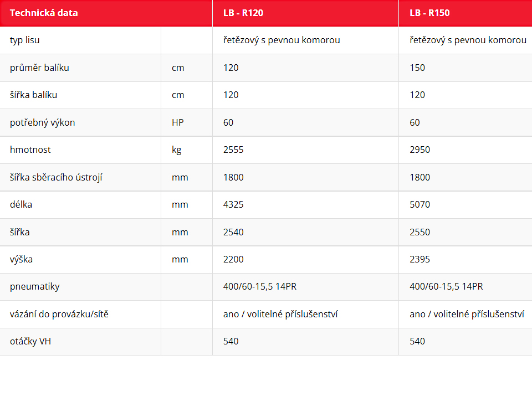
Task: Click the mm unit in šířka sběracího ústrojí row
Action: pos(180,178)
